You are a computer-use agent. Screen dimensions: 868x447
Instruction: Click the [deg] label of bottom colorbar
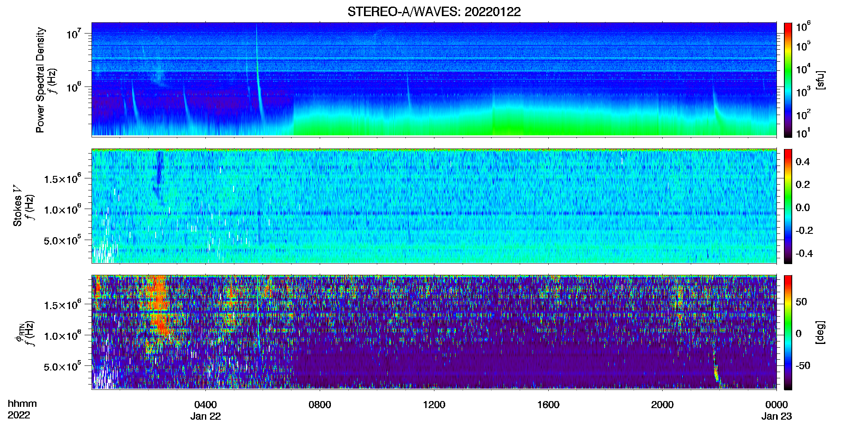point(821,332)
